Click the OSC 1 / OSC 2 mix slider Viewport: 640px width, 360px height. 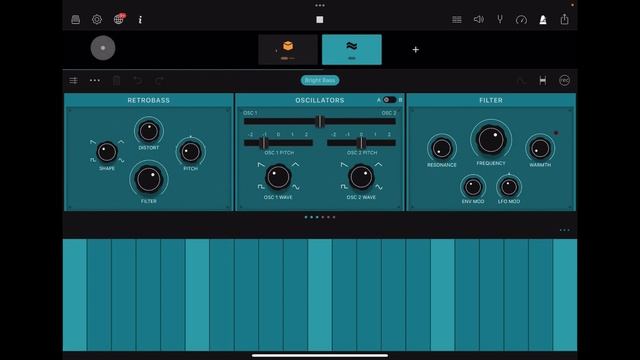coord(320,121)
